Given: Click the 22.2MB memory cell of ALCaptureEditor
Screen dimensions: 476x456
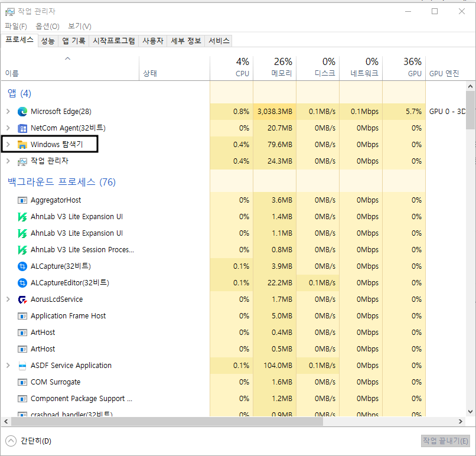Looking at the screenshot, I should pos(275,283).
